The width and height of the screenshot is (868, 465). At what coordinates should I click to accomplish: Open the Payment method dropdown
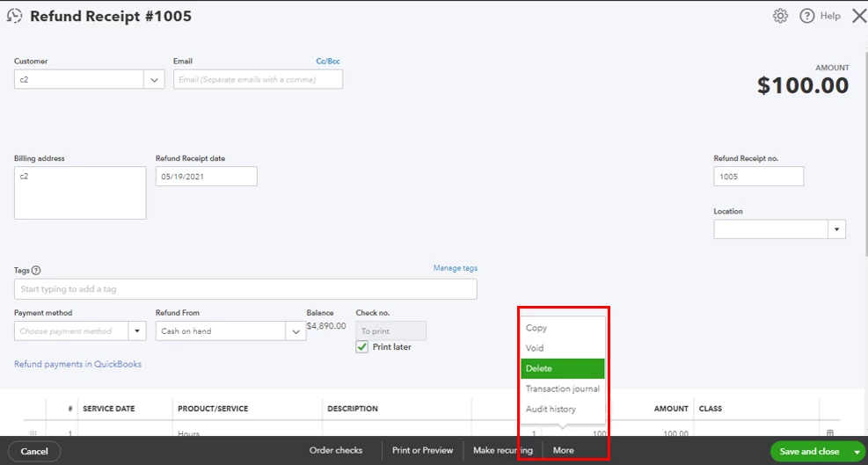[x=136, y=331]
